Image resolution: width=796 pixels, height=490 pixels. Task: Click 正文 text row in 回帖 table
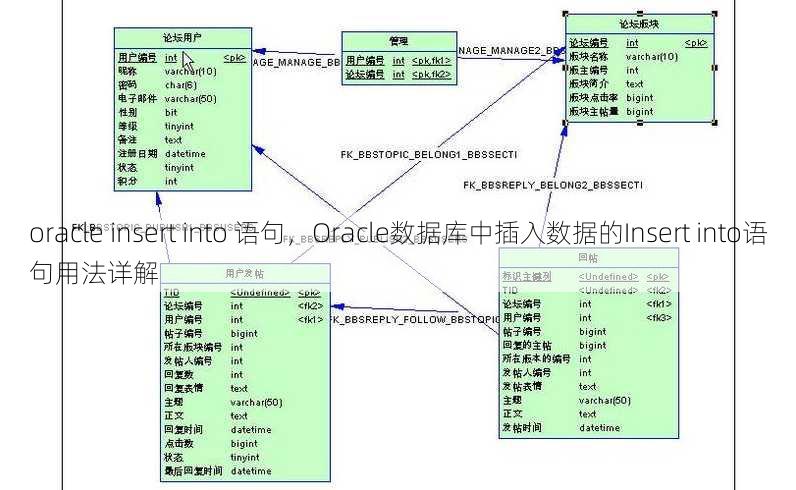pyautogui.click(x=549, y=414)
